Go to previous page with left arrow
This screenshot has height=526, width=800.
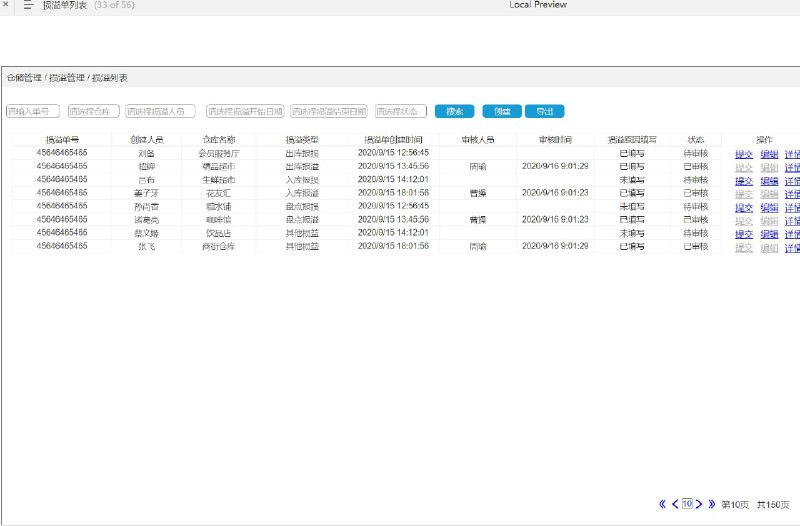click(x=675, y=504)
